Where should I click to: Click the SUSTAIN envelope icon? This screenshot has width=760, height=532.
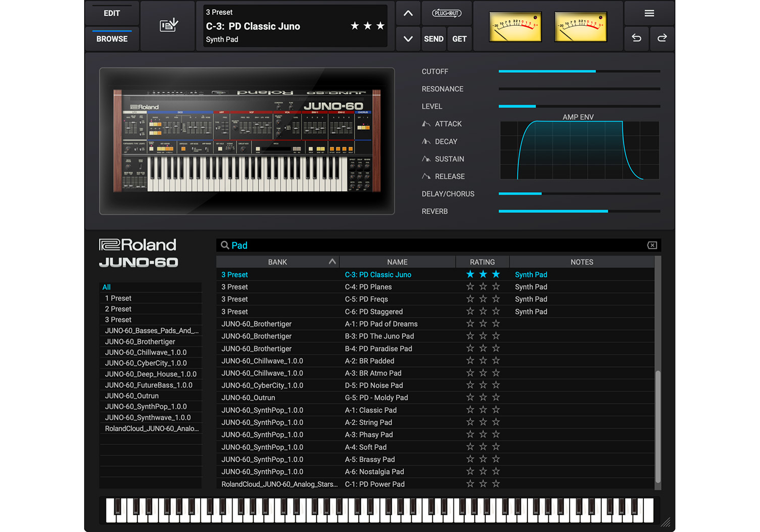427,159
